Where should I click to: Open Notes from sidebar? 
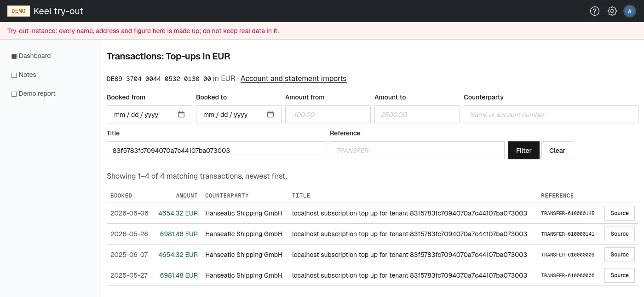tap(27, 75)
